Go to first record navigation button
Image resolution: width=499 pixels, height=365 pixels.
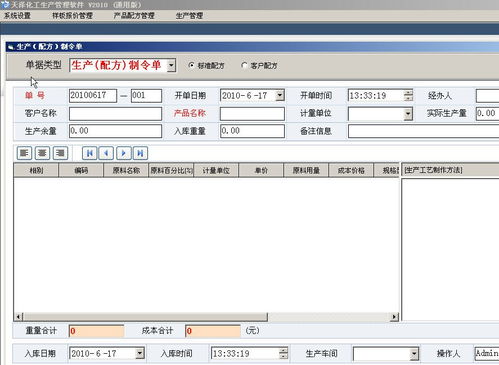[89, 153]
